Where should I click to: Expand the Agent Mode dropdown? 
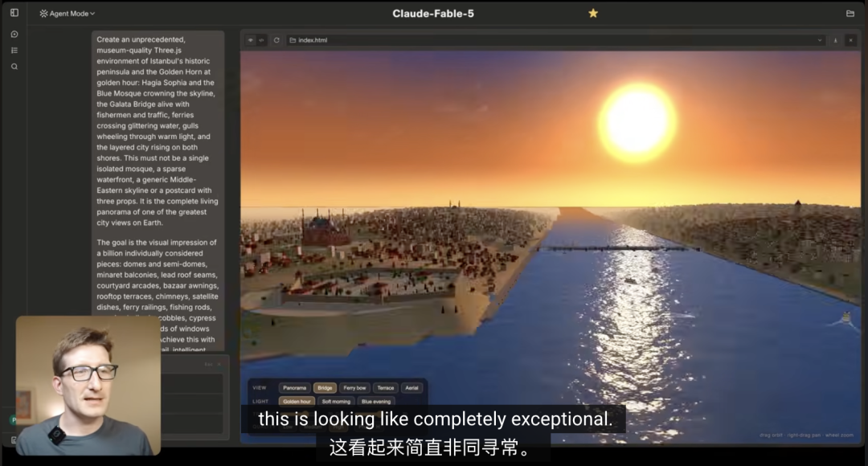click(68, 14)
